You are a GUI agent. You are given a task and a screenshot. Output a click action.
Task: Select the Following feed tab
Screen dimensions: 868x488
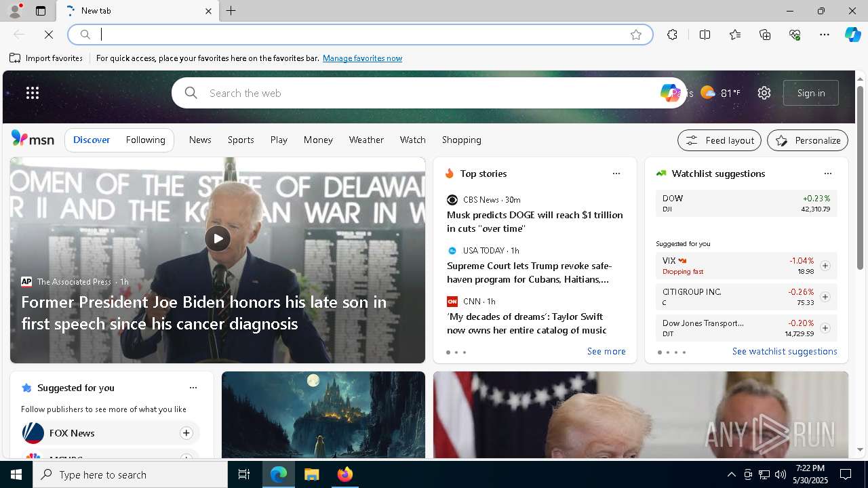click(145, 140)
